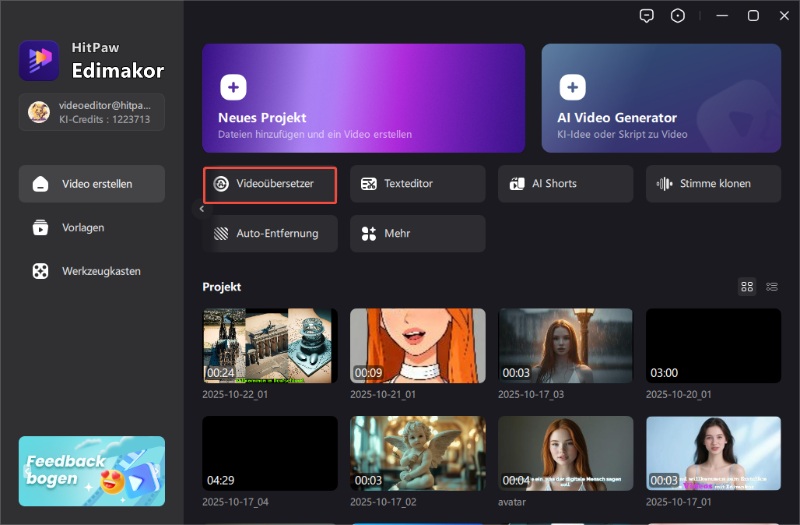The width and height of the screenshot is (800, 525).
Task: Open the Texteditor tool
Action: point(417,184)
